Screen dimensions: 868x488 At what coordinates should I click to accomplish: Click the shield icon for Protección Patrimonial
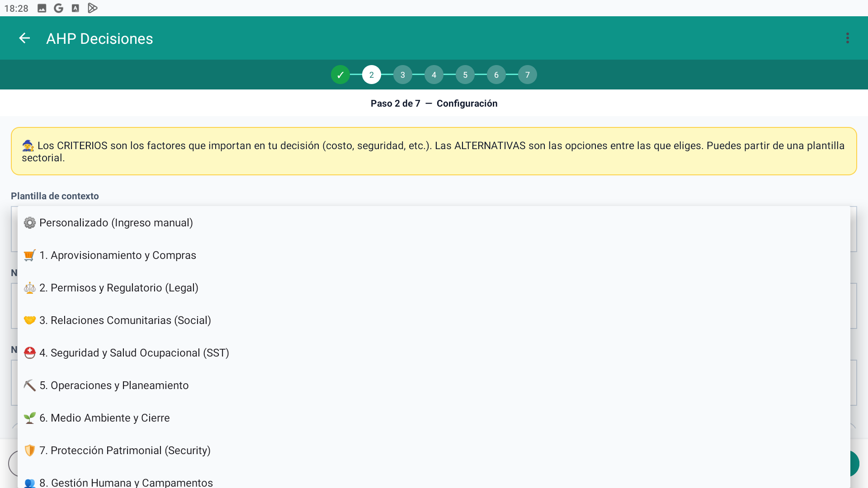(x=30, y=450)
